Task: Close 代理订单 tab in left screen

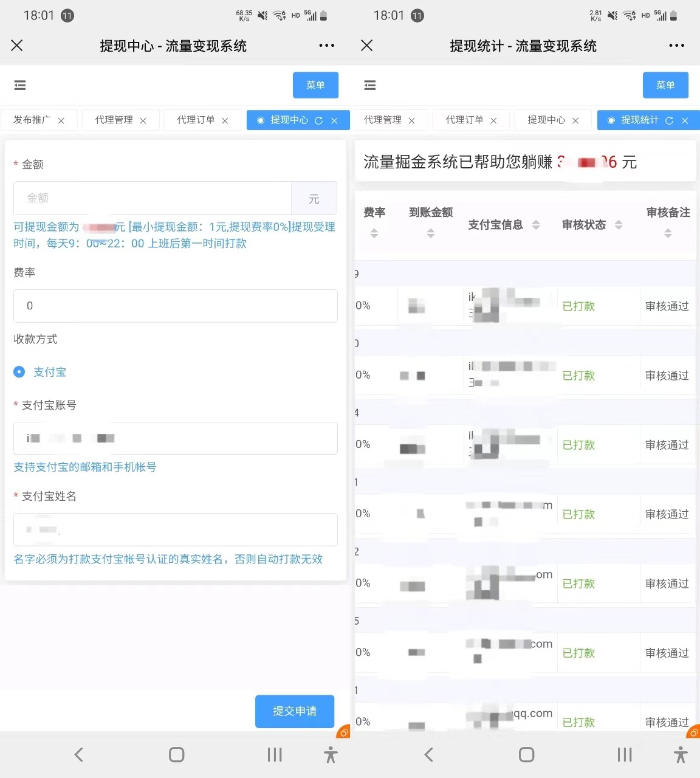Action: (x=225, y=121)
